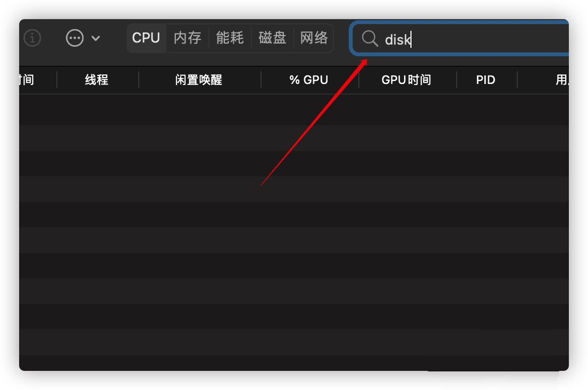588x390 pixels.
Task: Sort by the 线程 column header
Action: click(x=97, y=80)
